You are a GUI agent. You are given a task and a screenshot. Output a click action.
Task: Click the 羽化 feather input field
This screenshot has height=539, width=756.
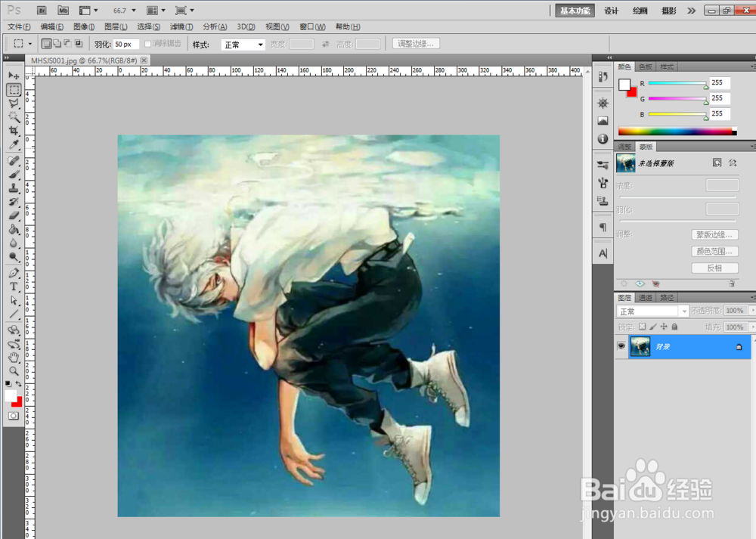coord(125,44)
